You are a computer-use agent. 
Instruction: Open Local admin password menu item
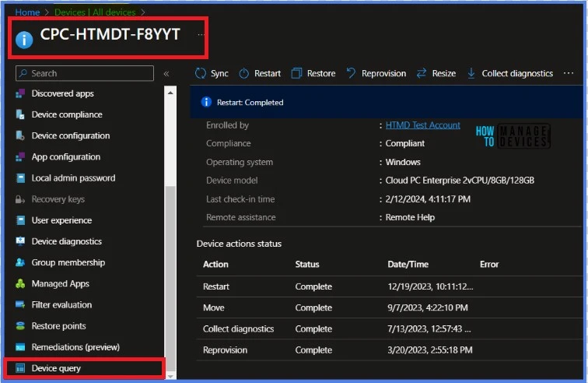[73, 178]
